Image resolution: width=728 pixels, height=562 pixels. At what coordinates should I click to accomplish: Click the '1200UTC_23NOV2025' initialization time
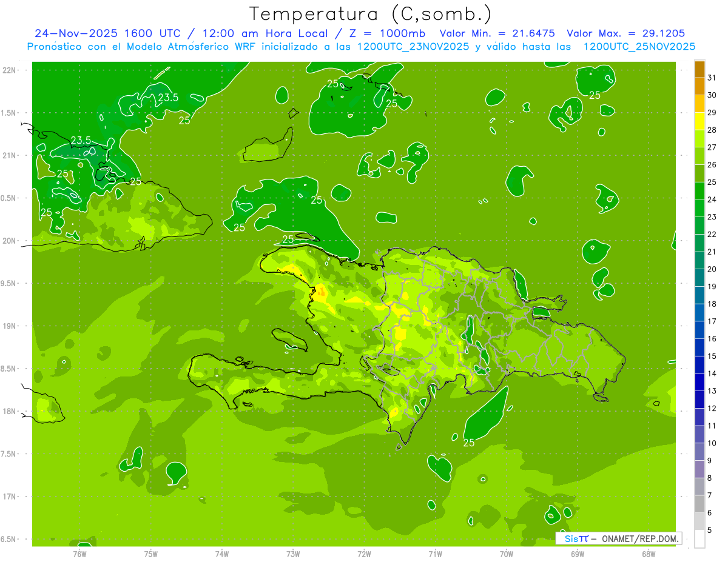click(x=412, y=47)
